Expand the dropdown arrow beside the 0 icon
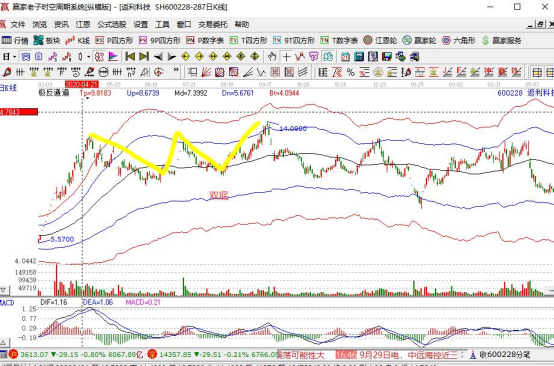Image resolution: width=554 pixels, height=366 pixels. [88, 57]
